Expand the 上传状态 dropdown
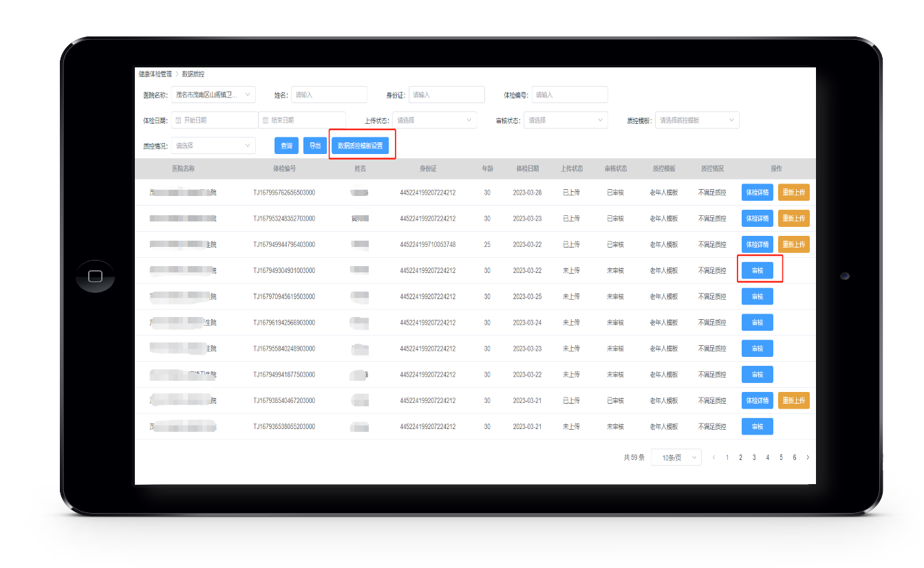The width and height of the screenshot is (924, 568). [x=433, y=120]
